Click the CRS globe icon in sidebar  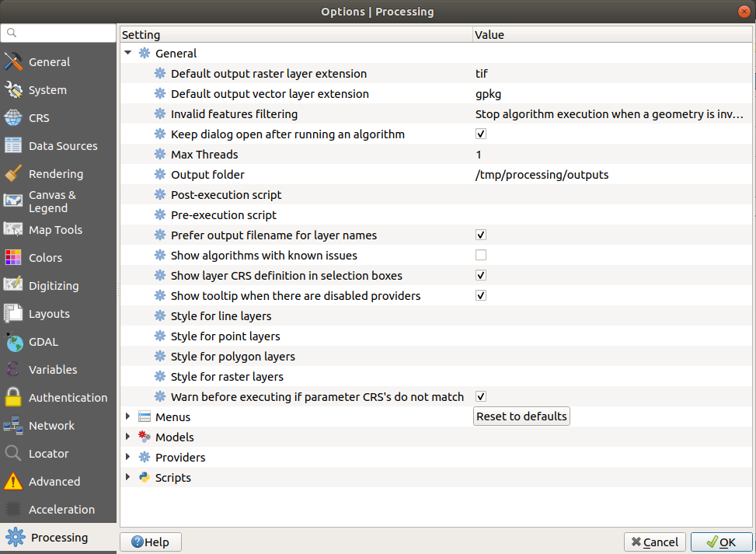pos(13,118)
